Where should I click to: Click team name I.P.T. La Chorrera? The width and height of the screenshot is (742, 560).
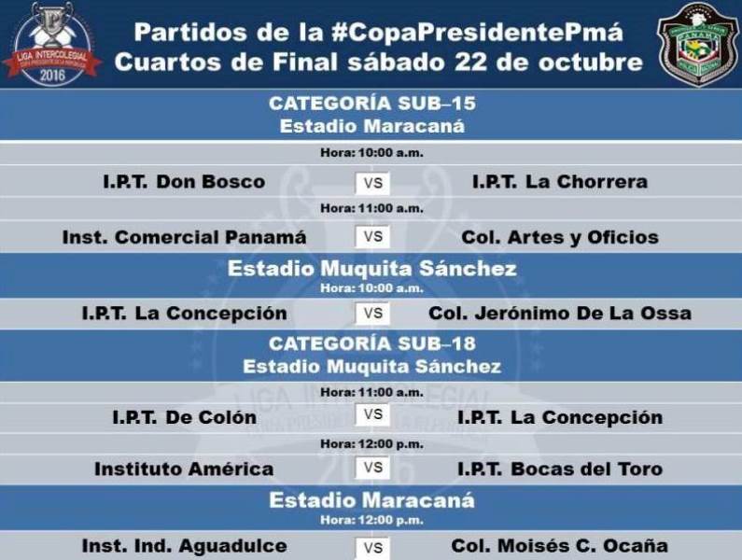pyautogui.click(x=559, y=182)
